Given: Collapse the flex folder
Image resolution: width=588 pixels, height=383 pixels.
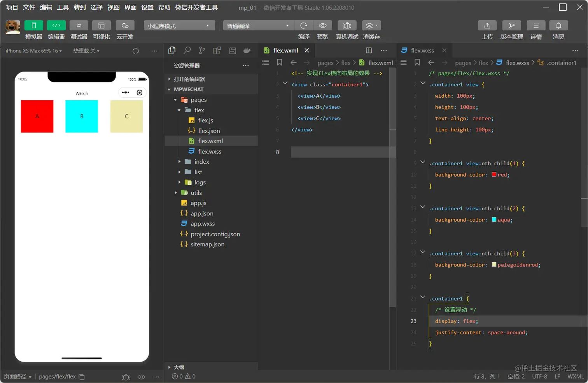Looking at the screenshot, I should 211,110.
